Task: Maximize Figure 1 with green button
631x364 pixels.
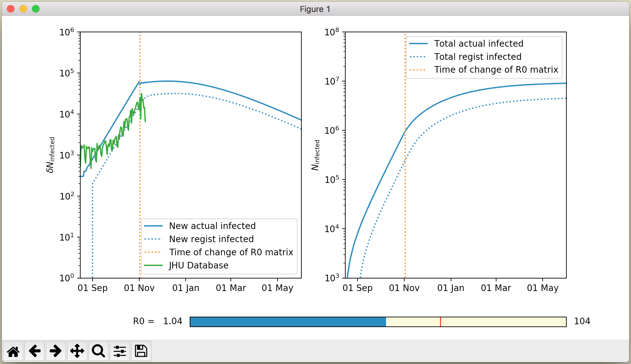Action: 36,9
